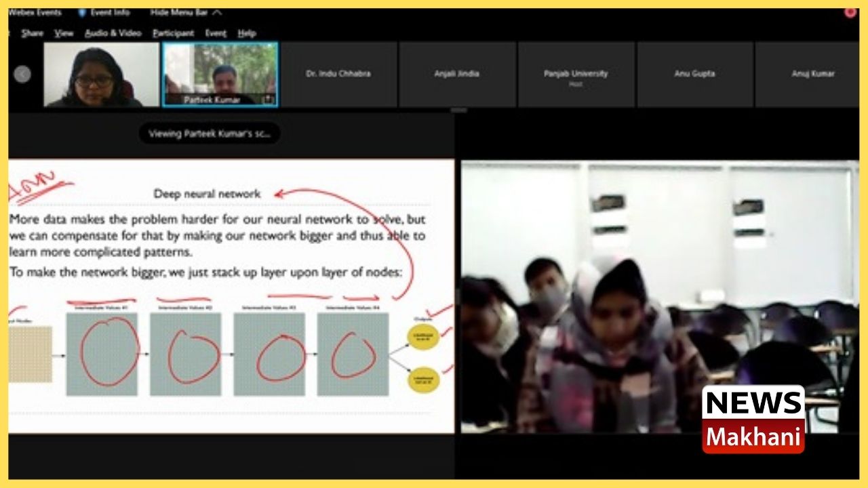868x488 pixels.
Task: Click the screen-share icon on Parteek Kumar tile
Action: (269, 100)
